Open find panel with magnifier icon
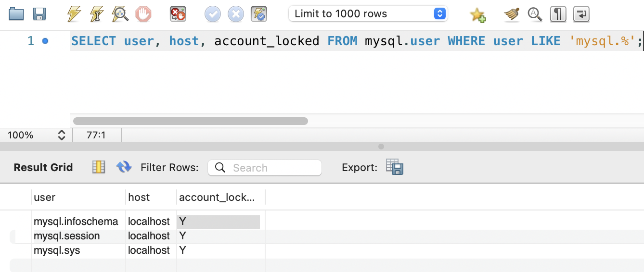644x272 pixels. click(535, 14)
